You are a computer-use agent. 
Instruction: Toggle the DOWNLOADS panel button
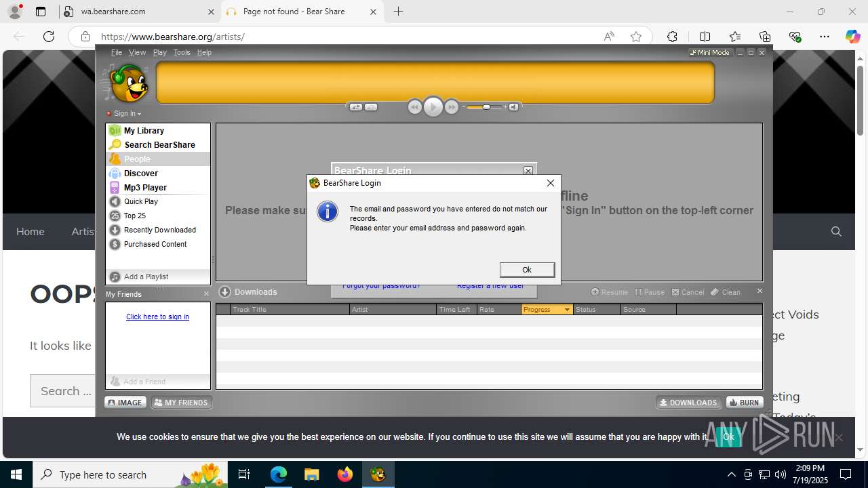tap(688, 403)
